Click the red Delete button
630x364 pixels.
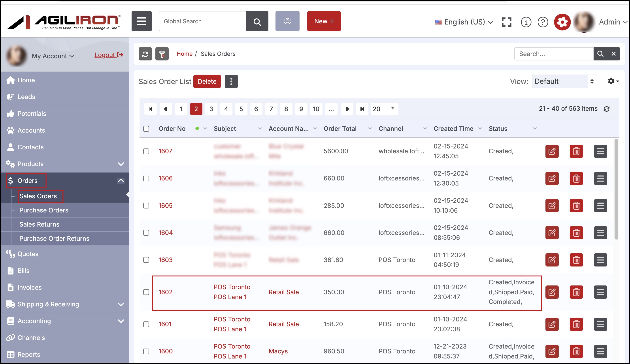[207, 81]
